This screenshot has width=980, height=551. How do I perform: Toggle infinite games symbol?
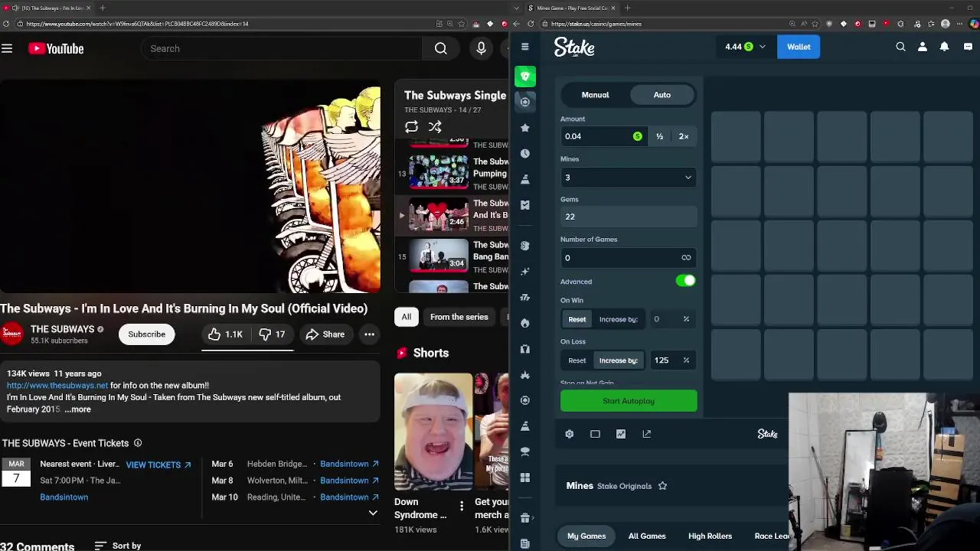(686, 258)
